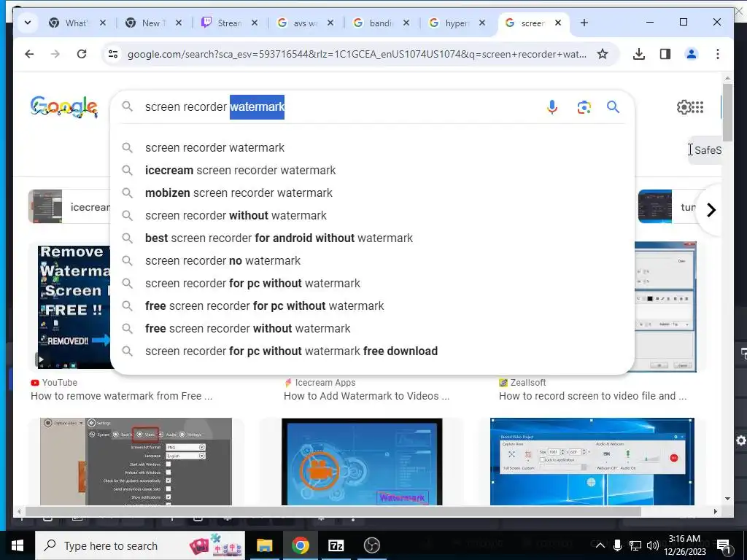The height and width of the screenshot is (560, 747).
Task: Open the grey settings-panel image thumbnail
Action: coord(136,462)
